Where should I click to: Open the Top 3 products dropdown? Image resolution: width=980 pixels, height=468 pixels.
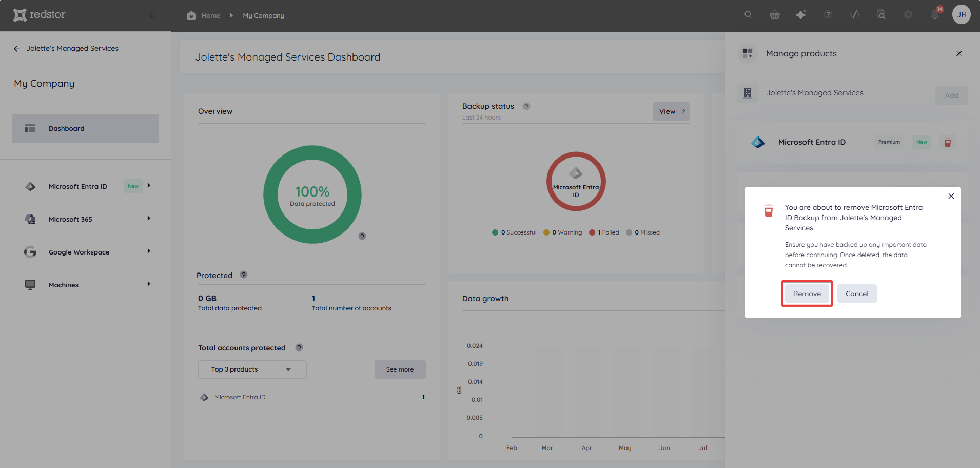click(252, 369)
